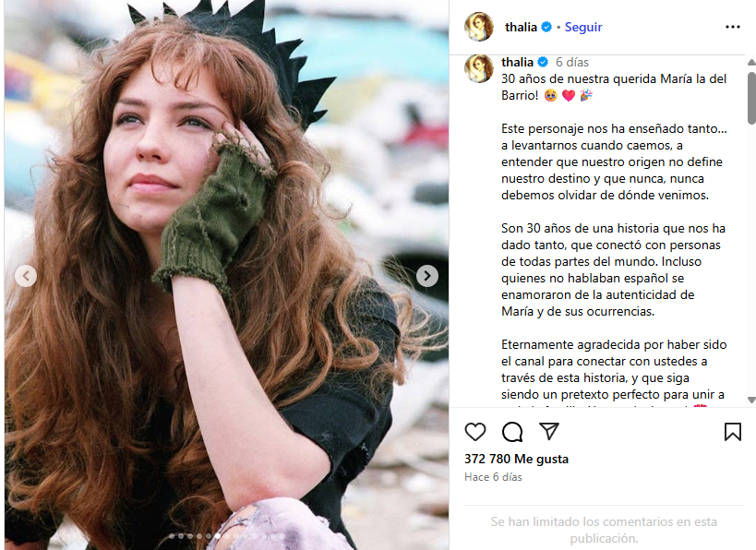Click thalia username above the caption
Viewport: 756px width, 550px height.
point(517,62)
